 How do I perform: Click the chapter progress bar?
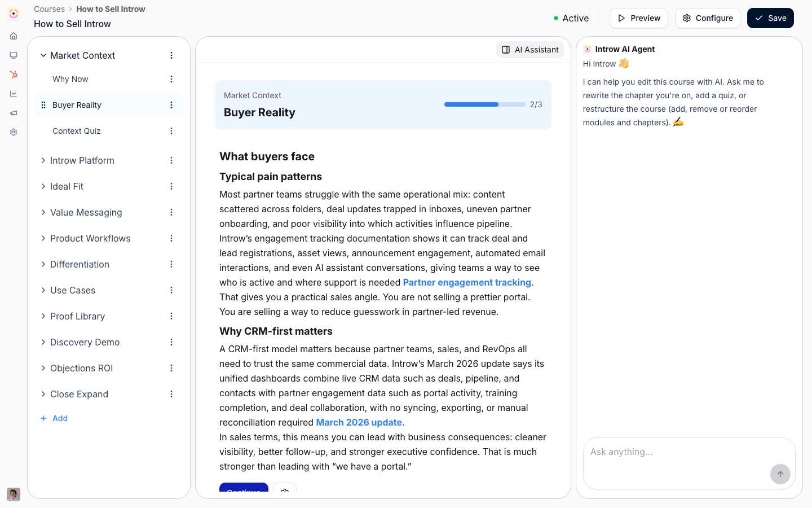click(485, 104)
